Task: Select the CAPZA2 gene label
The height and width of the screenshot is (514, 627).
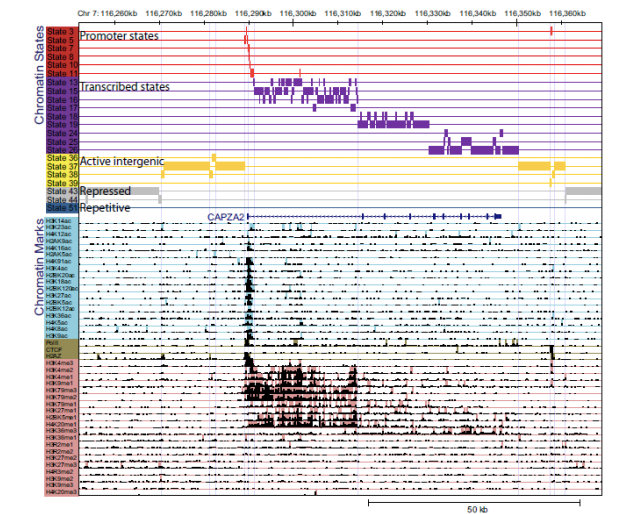Action: (x=226, y=217)
